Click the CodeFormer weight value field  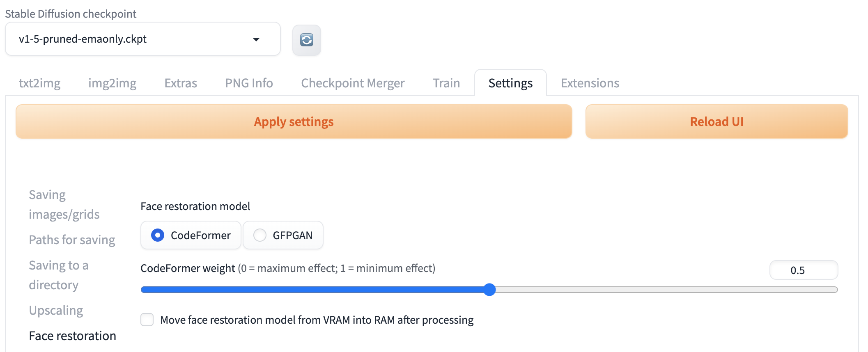point(803,270)
